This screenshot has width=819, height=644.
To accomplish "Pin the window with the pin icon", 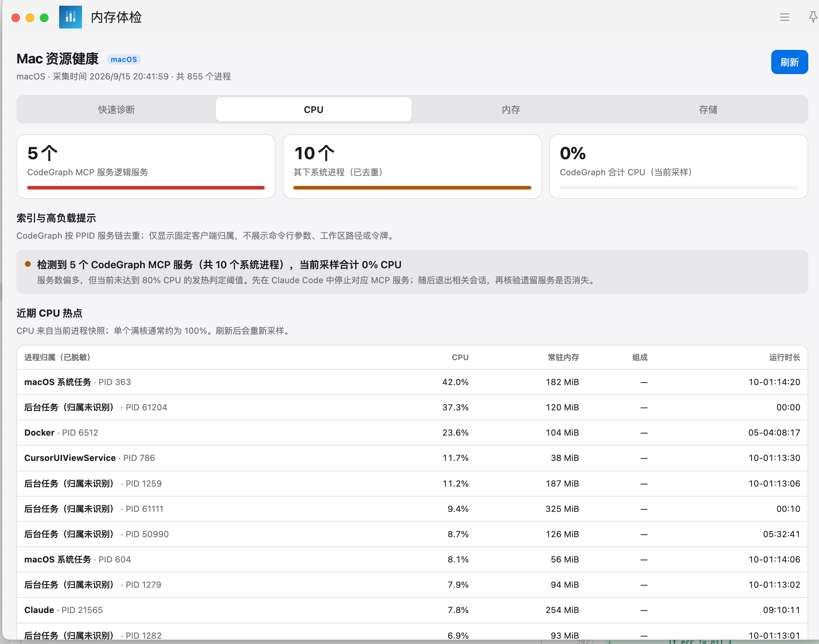I will (x=813, y=17).
